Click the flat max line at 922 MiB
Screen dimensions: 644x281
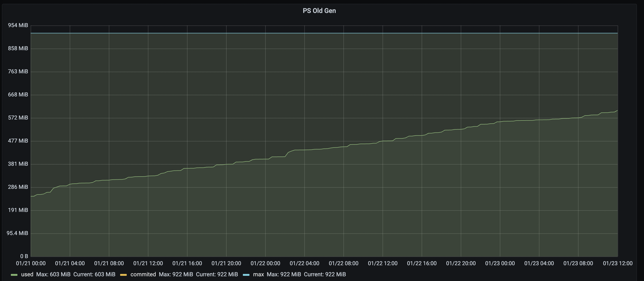[324, 33]
